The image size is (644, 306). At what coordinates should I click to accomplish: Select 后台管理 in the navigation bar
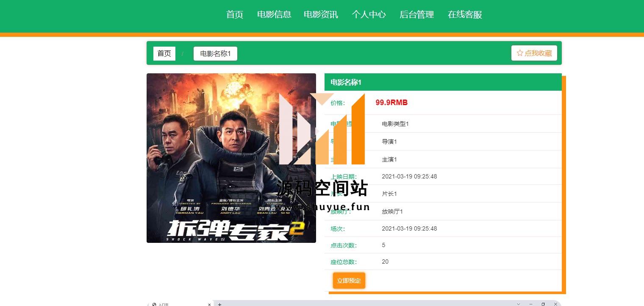click(416, 15)
